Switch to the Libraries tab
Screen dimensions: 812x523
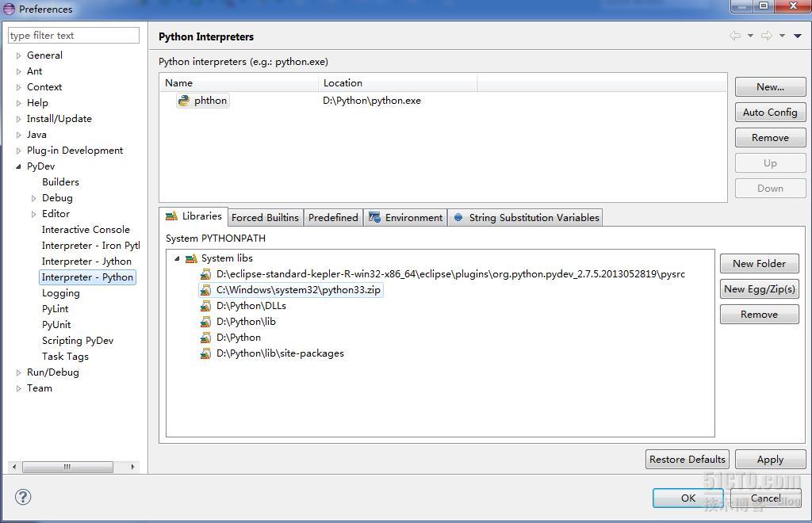(193, 216)
